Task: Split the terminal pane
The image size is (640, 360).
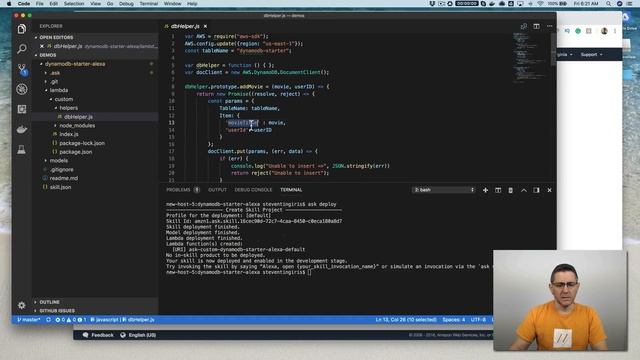Action: tap(498, 190)
